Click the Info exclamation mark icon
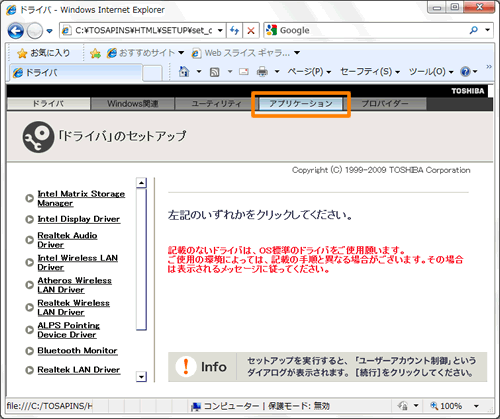 [x=186, y=367]
